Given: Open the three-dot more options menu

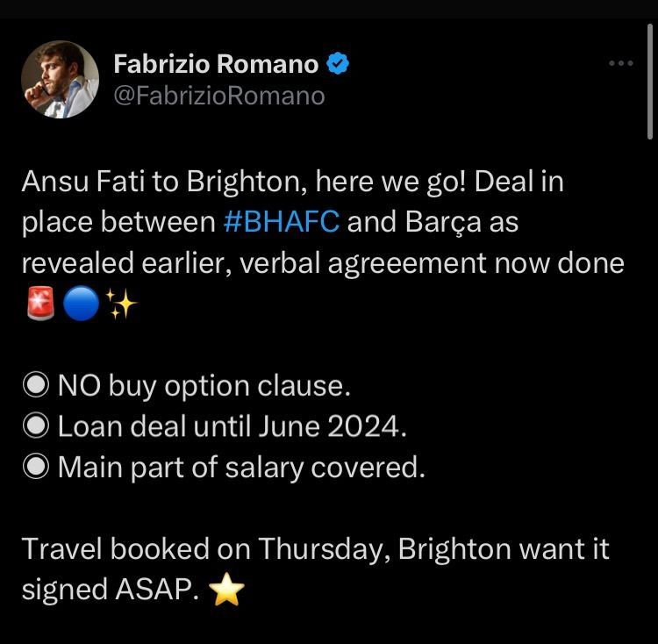Looking at the screenshot, I should pyautogui.click(x=620, y=64).
